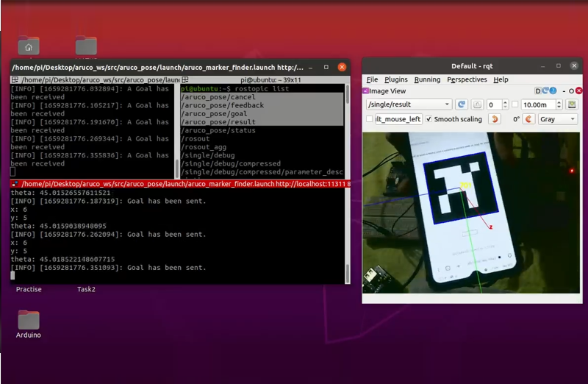Refresh the image topics list in rqt

[x=462, y=104]
